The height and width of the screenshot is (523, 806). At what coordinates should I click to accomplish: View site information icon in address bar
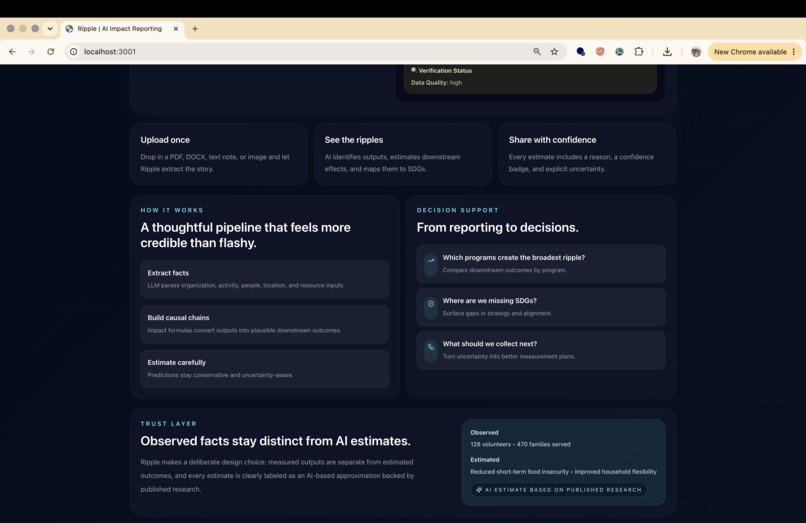[x=74, y=51]
